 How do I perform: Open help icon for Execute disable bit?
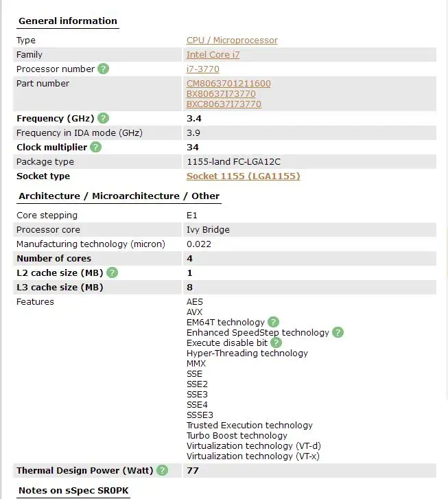(x=276, y=343)
